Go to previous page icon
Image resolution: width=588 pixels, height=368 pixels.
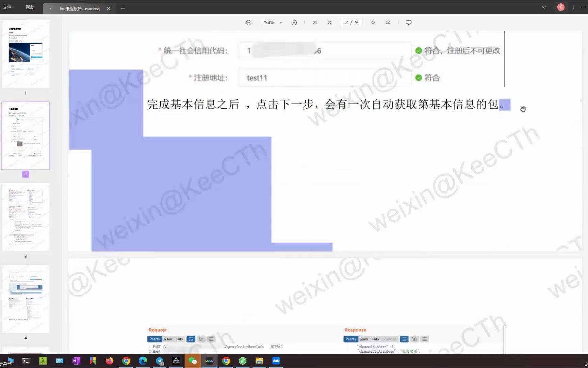coord(329,22)
